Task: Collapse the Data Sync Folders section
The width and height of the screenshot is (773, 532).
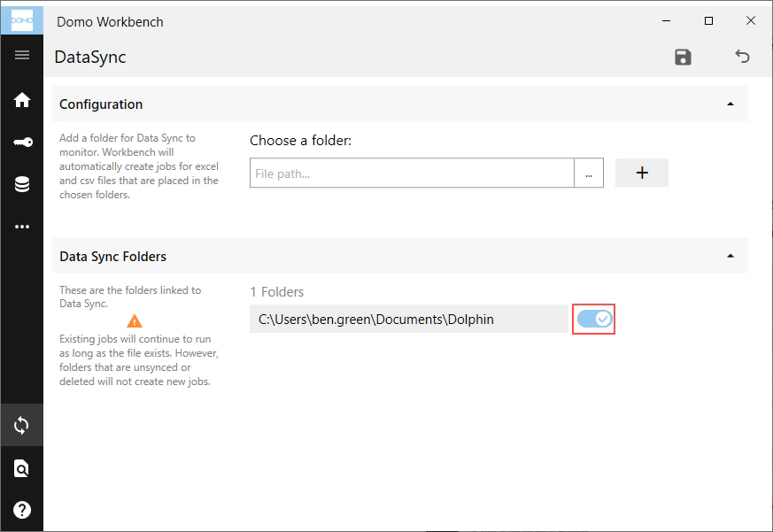Action: [730, 256]
